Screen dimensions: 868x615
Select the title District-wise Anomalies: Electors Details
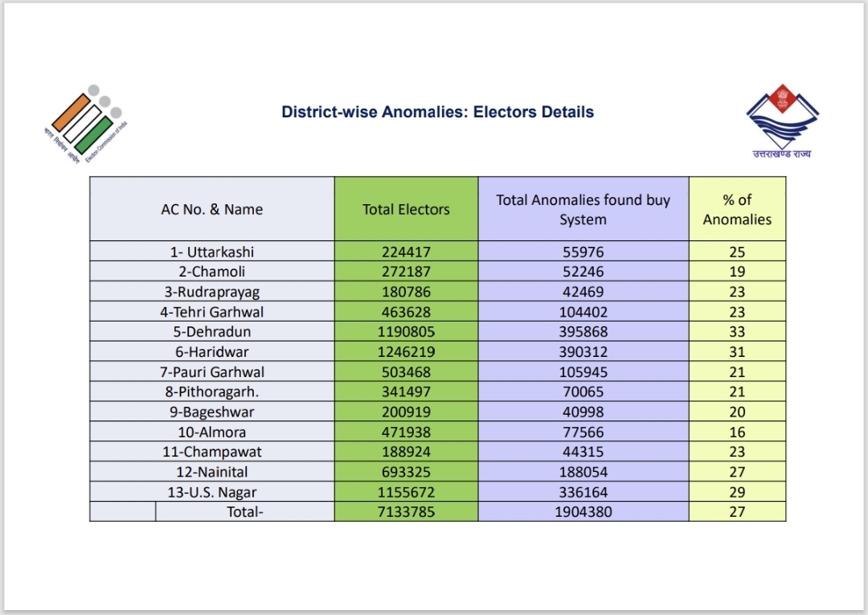[437, 112]
